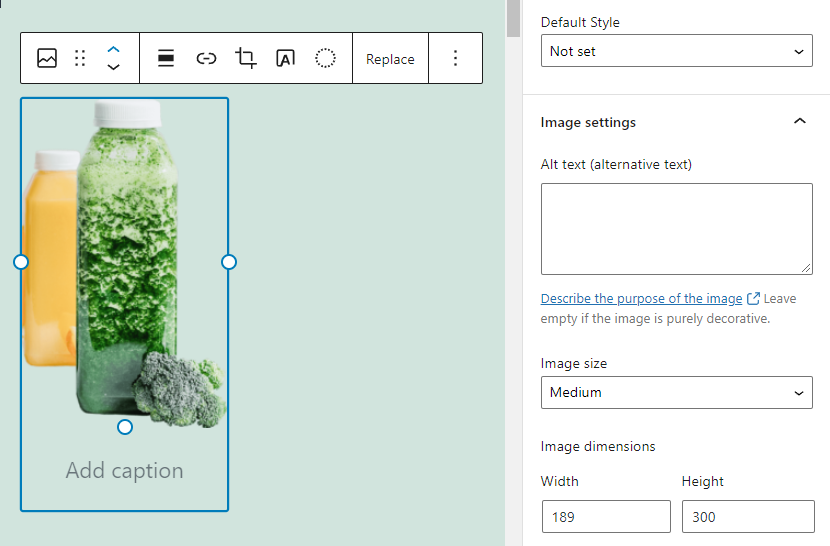Move block down with the down arrow
Image resolution: width=830 pixels, height=546 pixels.
pyautogui.click(x=114, y=68)
